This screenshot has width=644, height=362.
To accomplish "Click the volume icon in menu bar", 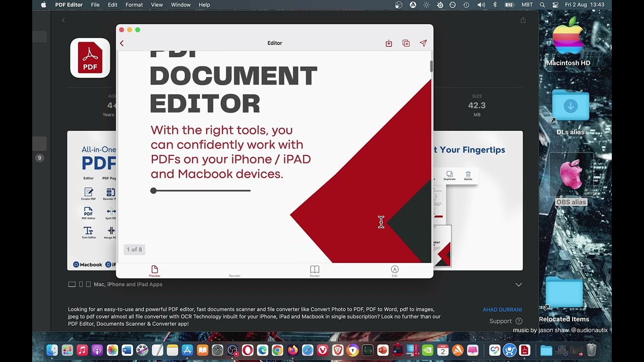I will pos(481,5).
